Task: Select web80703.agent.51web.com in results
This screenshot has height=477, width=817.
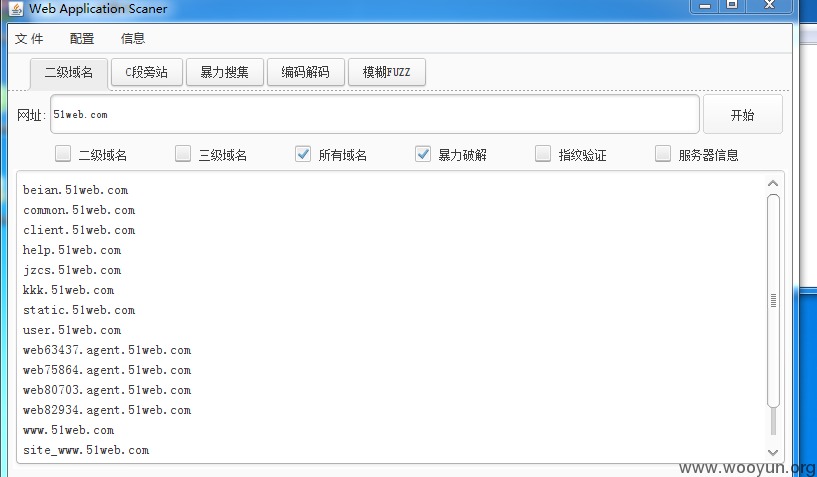Action: pos(107,390)
